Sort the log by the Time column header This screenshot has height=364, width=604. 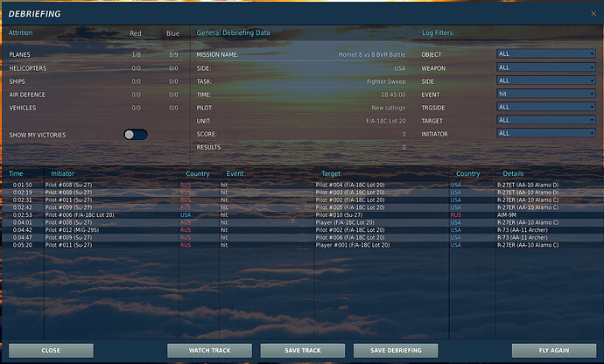coord(17,173)
